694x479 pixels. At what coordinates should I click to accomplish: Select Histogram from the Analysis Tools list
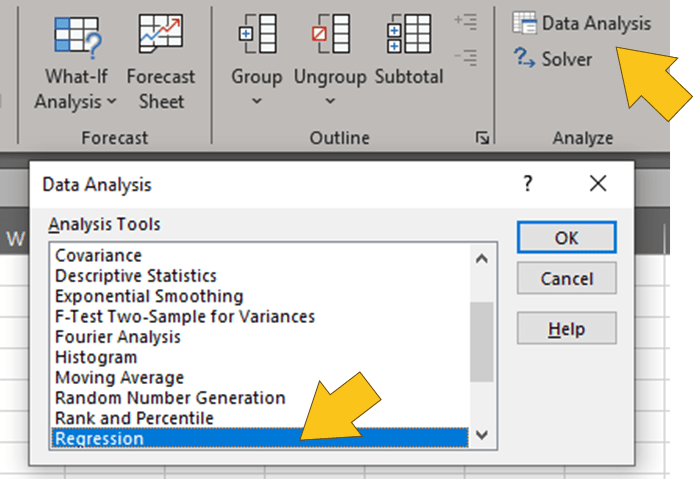pos(96,357)
